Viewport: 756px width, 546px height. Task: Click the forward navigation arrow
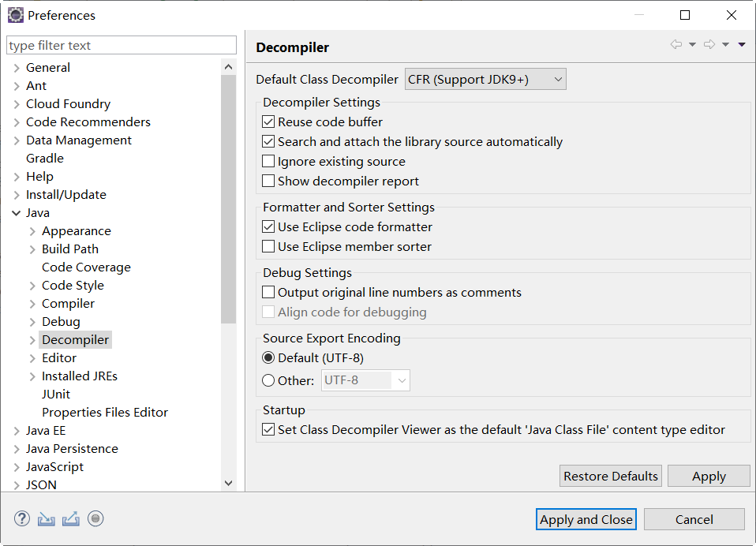point(709,44)
